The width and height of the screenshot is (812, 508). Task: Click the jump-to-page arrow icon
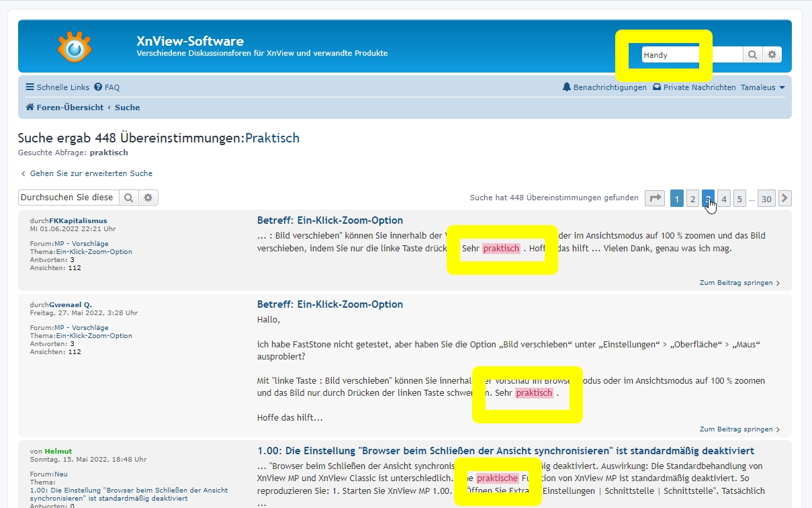[x=655, y=198]
